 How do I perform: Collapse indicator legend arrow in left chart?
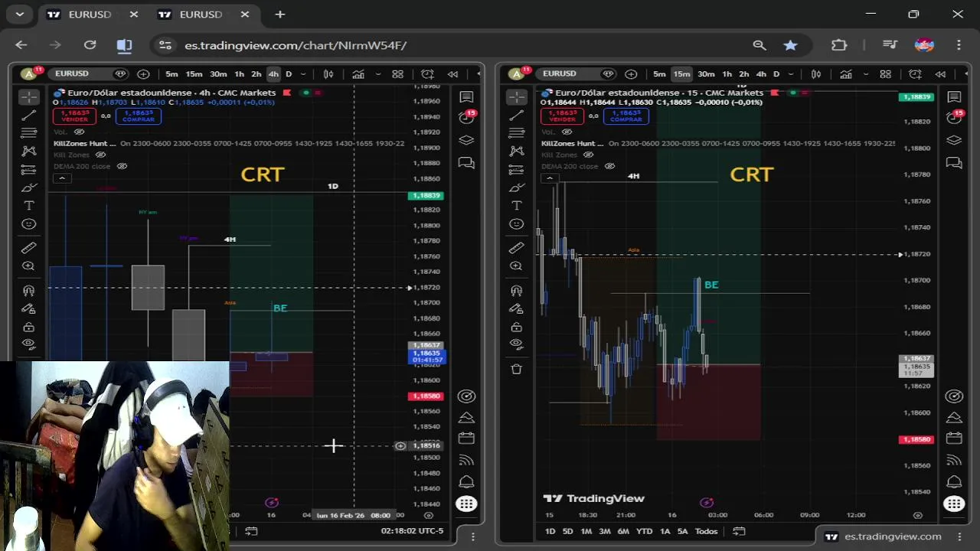62,178
